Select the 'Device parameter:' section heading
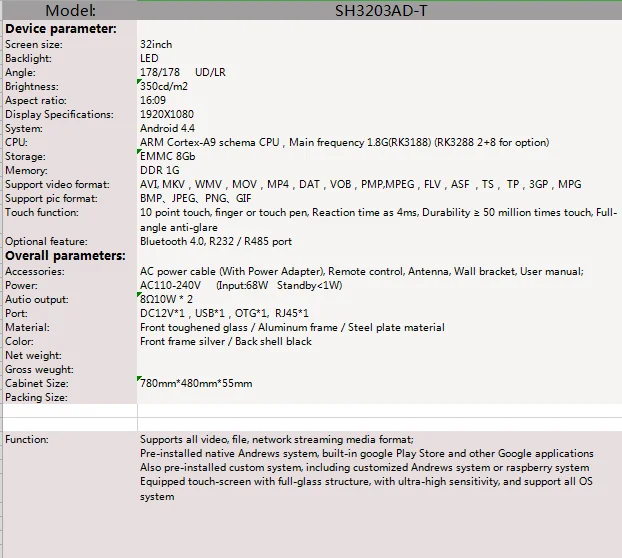622x558 pixels. pos(60,29)
